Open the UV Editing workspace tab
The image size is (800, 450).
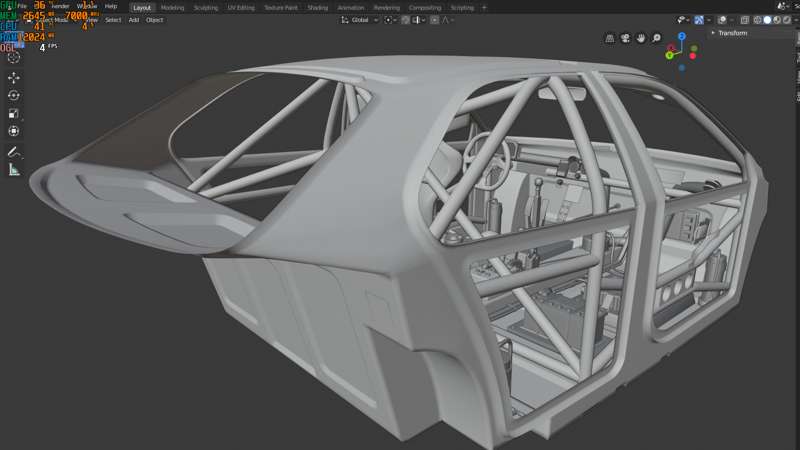[242, 7]
